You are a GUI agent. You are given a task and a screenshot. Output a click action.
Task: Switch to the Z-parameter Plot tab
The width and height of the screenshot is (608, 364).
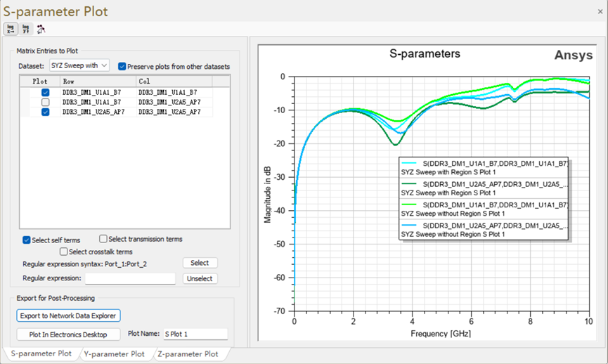[188, 354]
